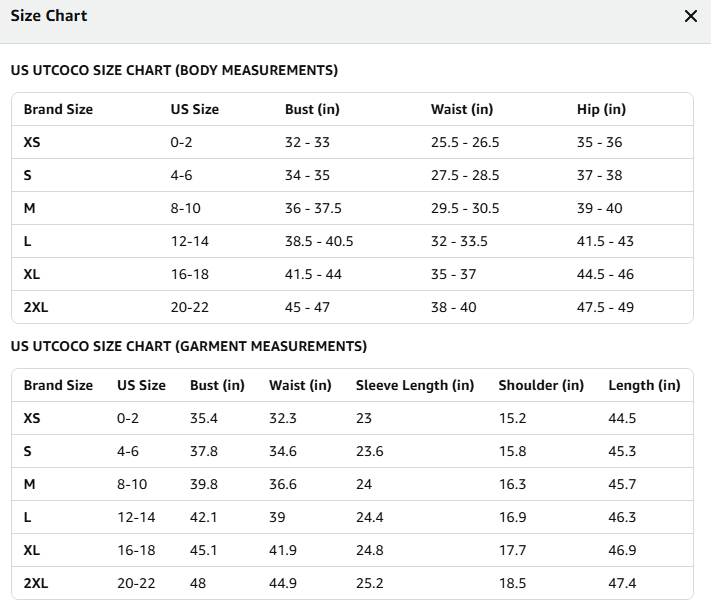The image size is (711, 612).
Task: Click garment waist value 44.9
Action: coord(282,583)
